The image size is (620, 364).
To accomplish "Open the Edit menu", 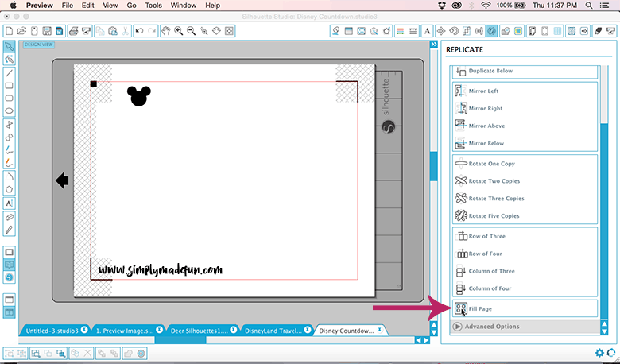I will 87,6.
